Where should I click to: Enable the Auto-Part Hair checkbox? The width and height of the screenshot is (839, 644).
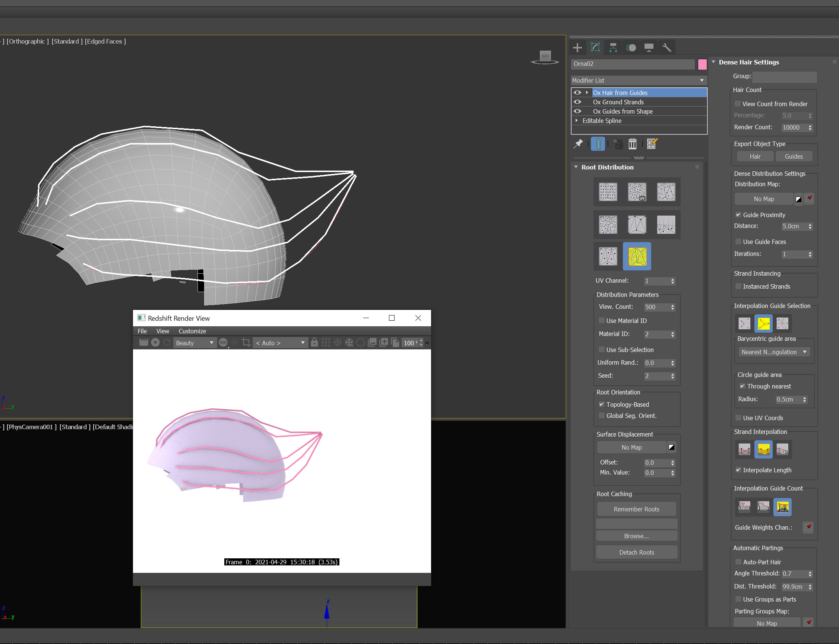pyautogui.click(x=738, y=562)
